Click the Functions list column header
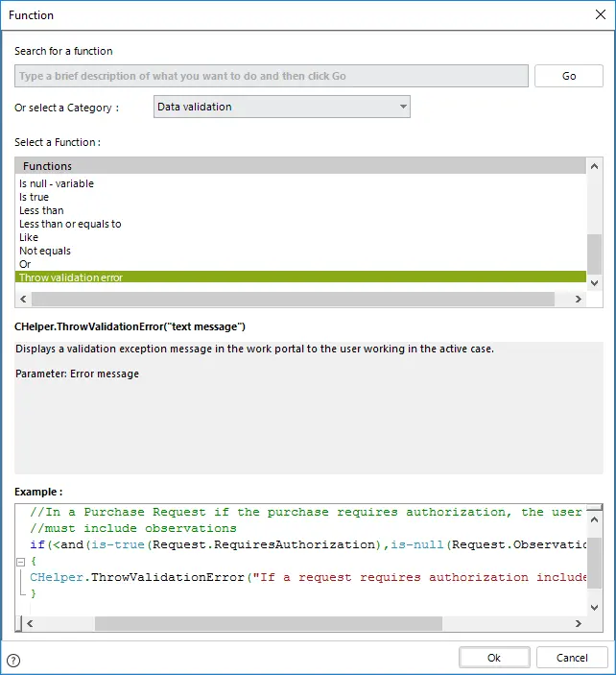The width and height of the screenshot is (616, 675). pos(300,166)
